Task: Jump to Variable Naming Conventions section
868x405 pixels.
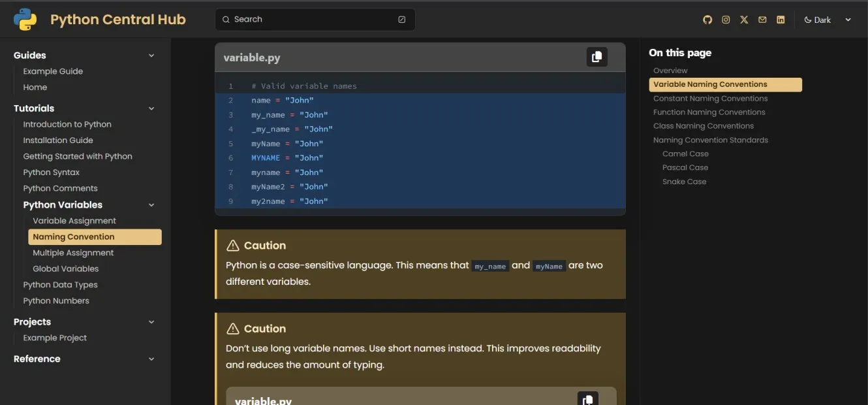Action: (725, 84)
